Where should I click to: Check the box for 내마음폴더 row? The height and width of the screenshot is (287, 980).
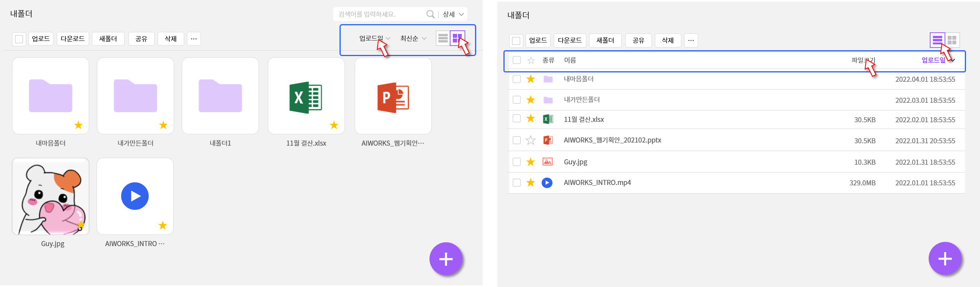click(517, 79)
